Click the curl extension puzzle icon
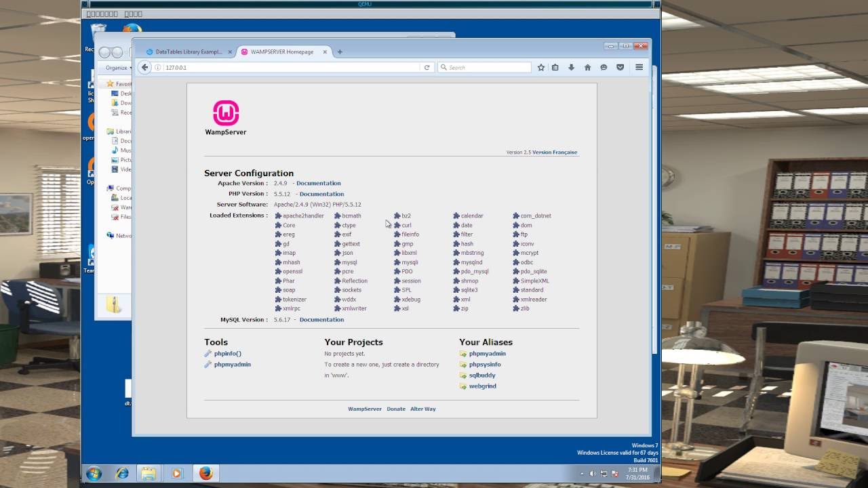 pos(397,226)
